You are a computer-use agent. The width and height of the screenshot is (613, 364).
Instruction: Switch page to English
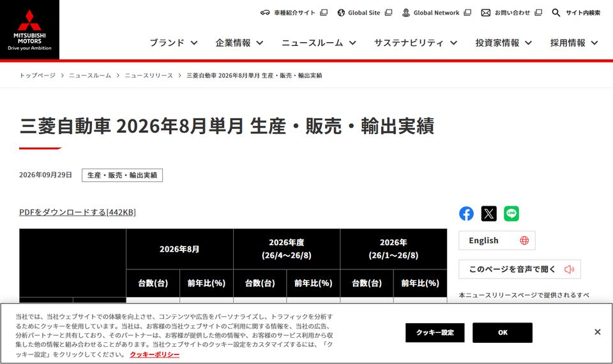[x=497, y=241]
